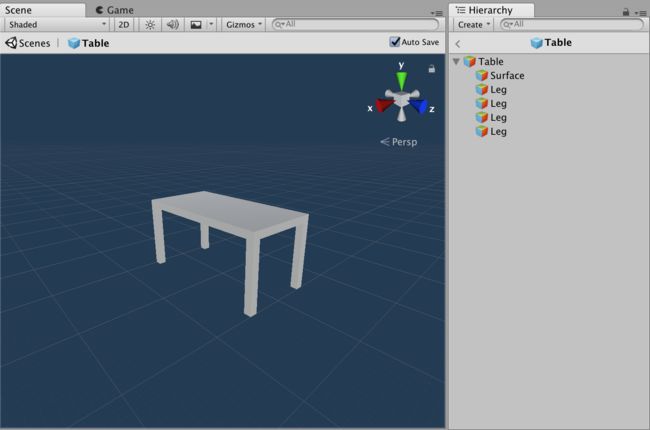Screen dimensions: 650x430
Task: Toggle scene lighting sun icon
Action: 150,24
